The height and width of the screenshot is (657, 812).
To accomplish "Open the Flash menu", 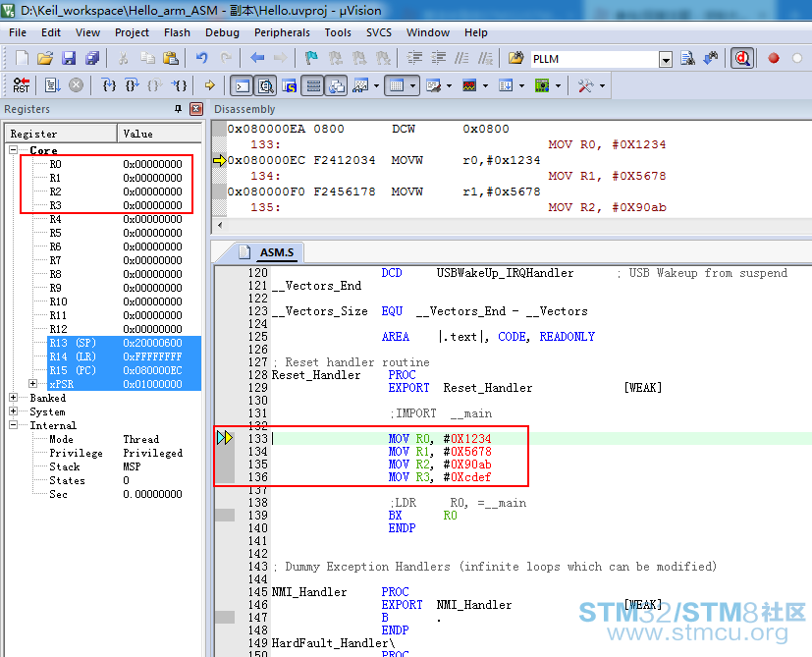I will 177,32.
